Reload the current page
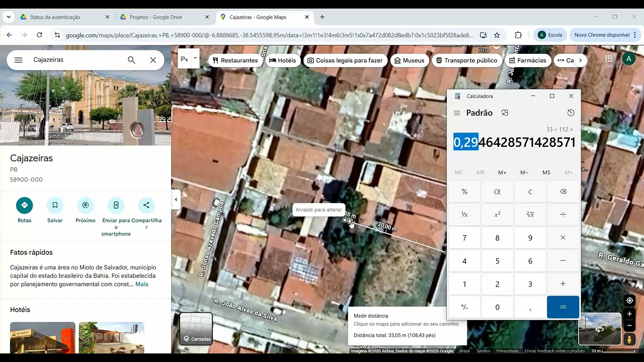Image resolution: width=644 pixels, height=362 pixels. (x=39, y=35)
